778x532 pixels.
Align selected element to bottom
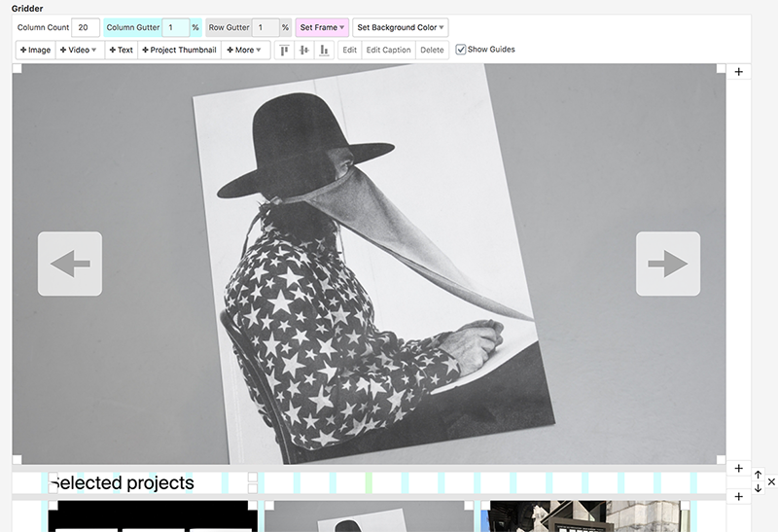325,50
